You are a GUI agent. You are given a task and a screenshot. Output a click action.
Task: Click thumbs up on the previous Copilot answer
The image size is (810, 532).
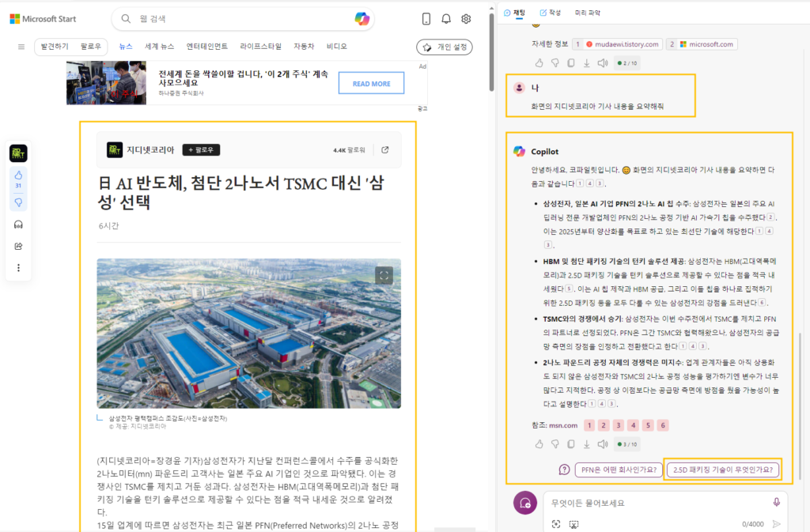[x=539, y=63]
